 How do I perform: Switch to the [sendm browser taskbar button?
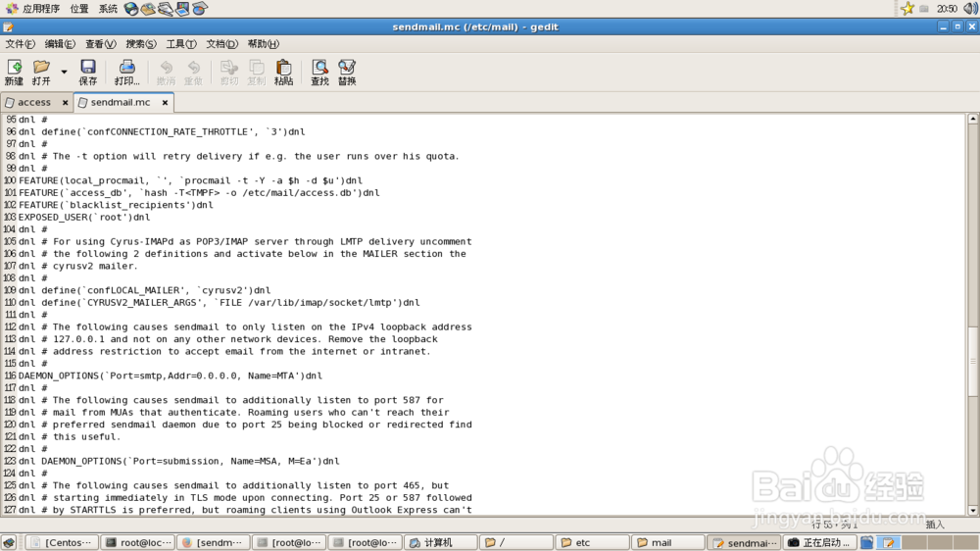click(213, 542)
